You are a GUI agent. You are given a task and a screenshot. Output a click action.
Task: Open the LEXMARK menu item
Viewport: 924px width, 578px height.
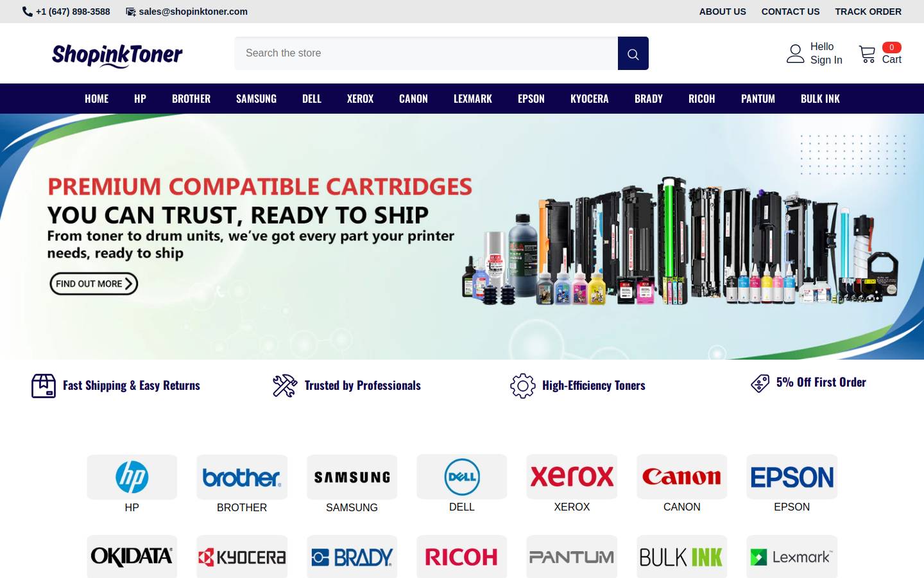coord(473,98)
